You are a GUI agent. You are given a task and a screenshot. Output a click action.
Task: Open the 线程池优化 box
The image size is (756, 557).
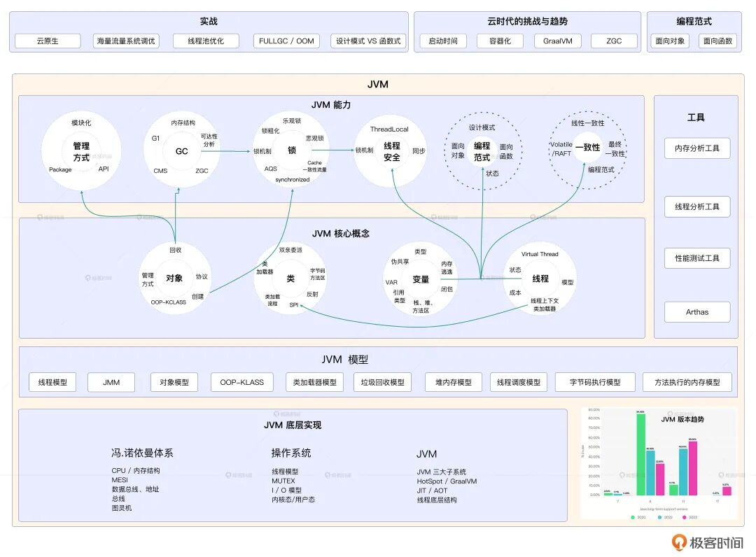pyautogui.click(x=206, y=41)
